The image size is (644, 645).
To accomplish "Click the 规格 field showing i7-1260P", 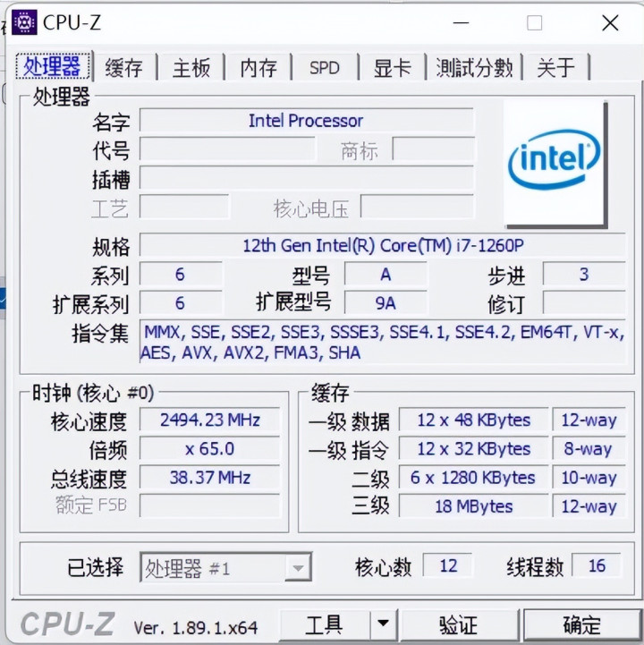I will [383, 245].
